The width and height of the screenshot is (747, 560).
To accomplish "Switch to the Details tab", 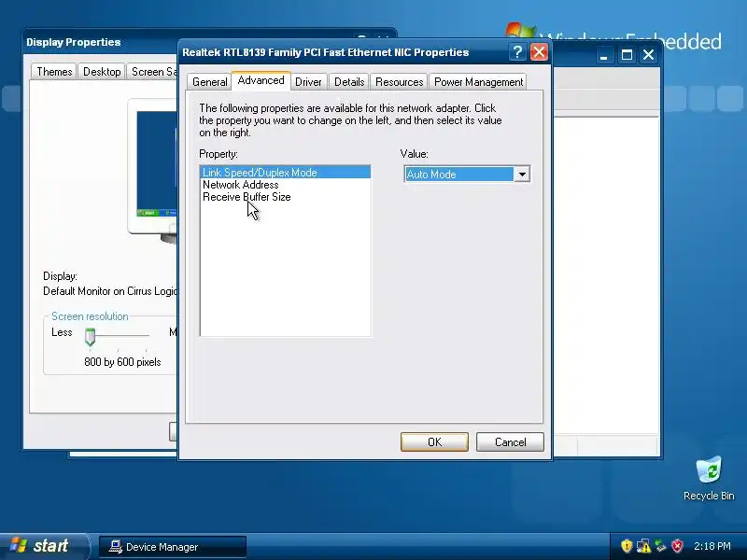I will (349, 82).
